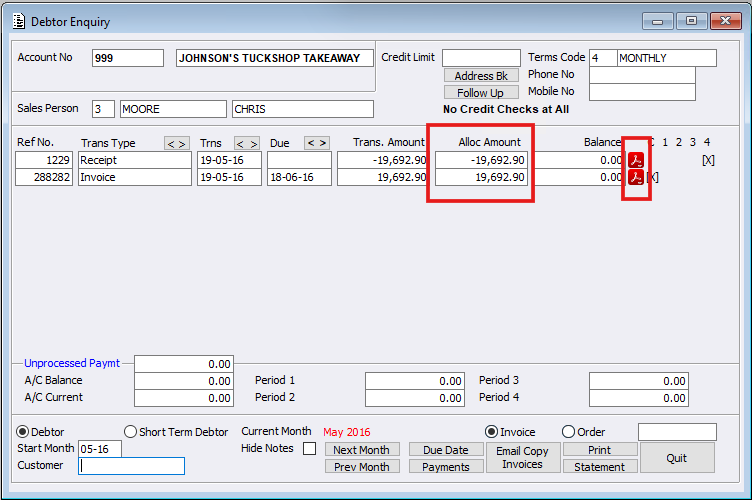
Task: Click the [X] marker under column 4
Action: click(708, 160)
